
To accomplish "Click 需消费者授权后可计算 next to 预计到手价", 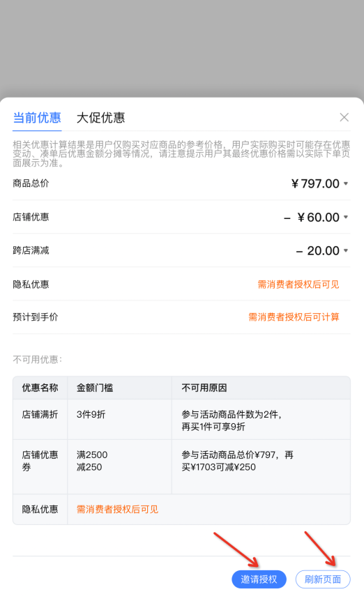I will pyautogui.click(x=294, y=317).
